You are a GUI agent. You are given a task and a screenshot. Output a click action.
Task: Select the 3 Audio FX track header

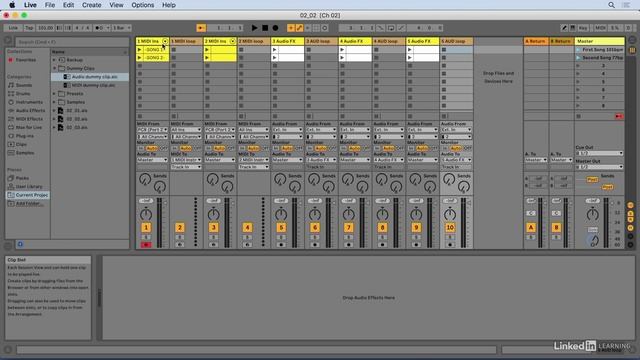coord(287,41)
